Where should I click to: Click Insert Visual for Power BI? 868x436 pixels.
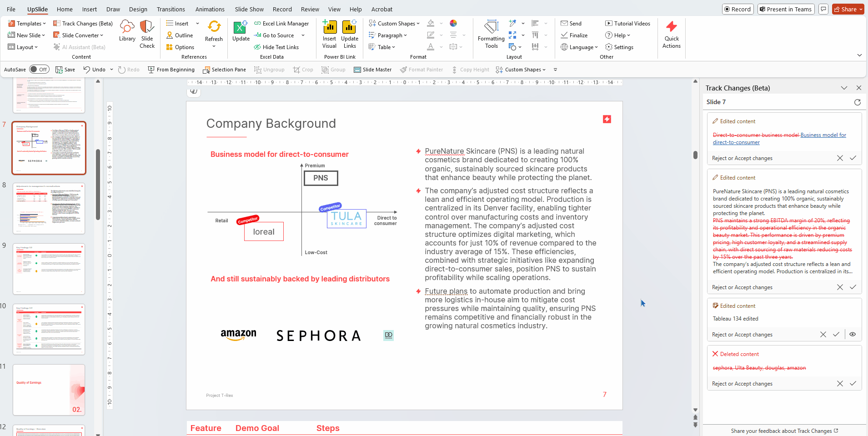pyautogui.click(x=329, y=34)
